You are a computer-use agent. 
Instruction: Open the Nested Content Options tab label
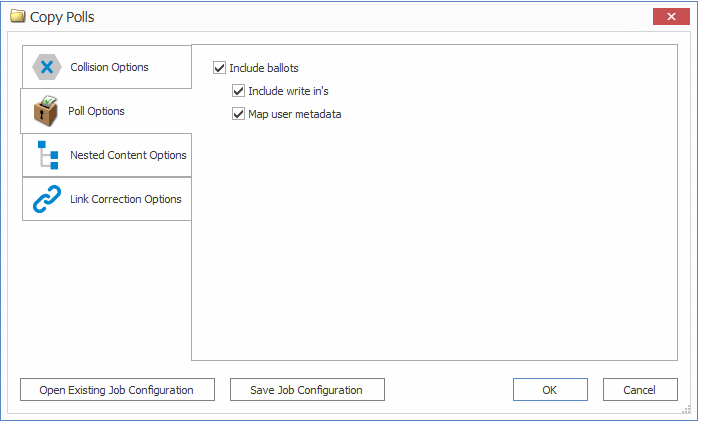coord(128,155)
